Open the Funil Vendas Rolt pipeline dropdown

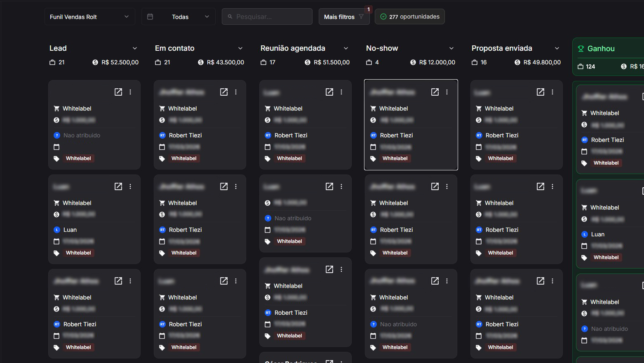89,16
